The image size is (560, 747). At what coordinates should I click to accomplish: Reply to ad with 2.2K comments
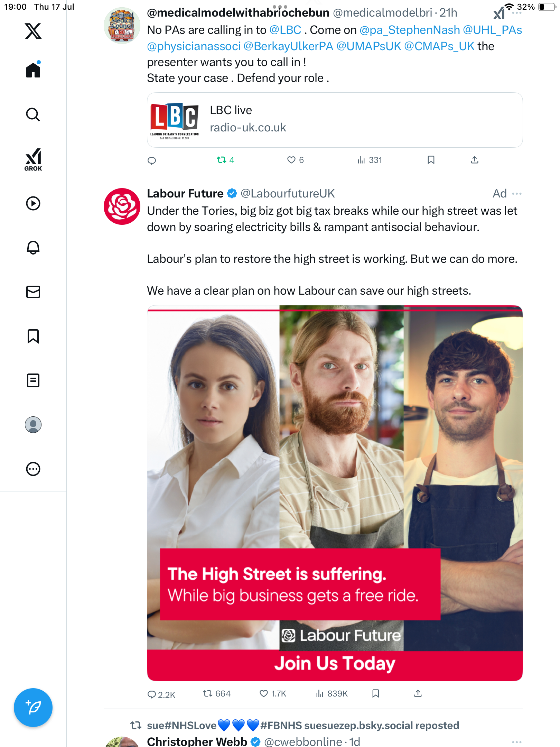click(x=161, y=694)
